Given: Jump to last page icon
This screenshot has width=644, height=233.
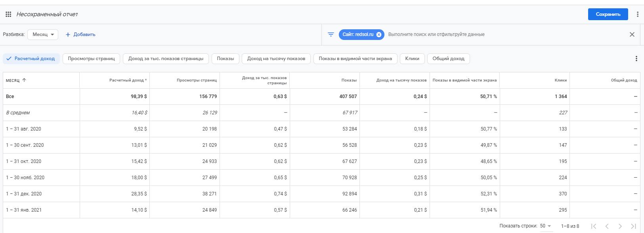Looking at the screenshot, I should click(x=633, y=226).
